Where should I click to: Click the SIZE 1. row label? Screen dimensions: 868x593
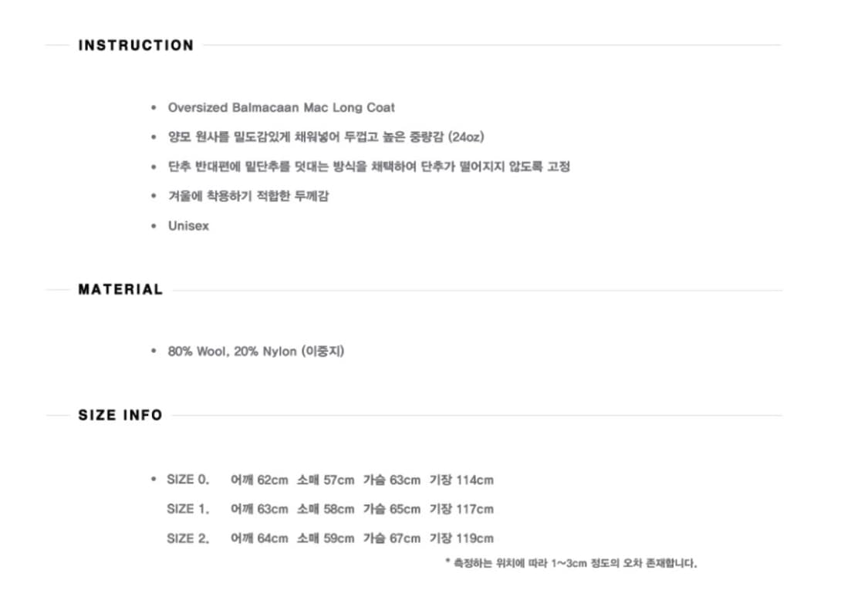point(187,509)
